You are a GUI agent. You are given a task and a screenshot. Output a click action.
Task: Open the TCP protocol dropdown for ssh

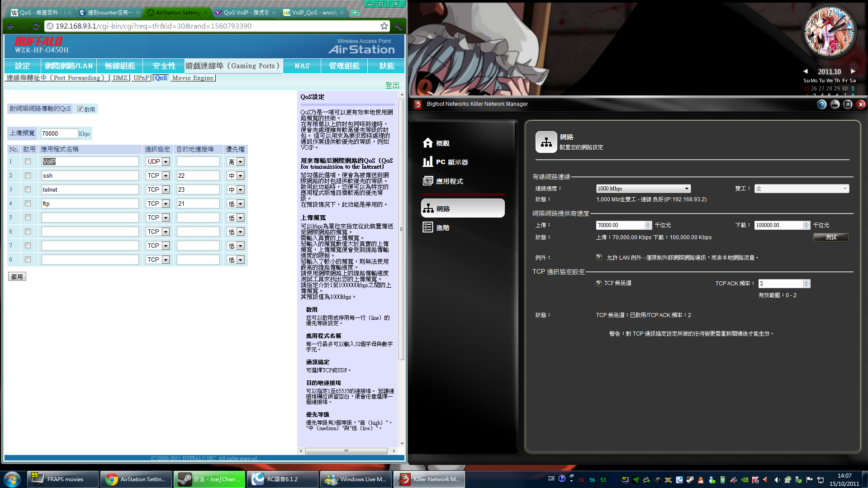157,175
